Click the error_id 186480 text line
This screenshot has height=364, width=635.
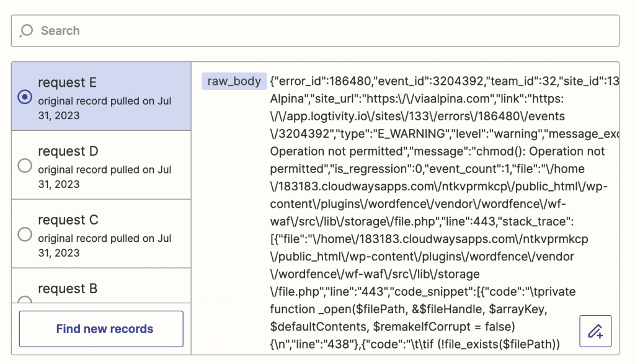(x=444, y=81)
